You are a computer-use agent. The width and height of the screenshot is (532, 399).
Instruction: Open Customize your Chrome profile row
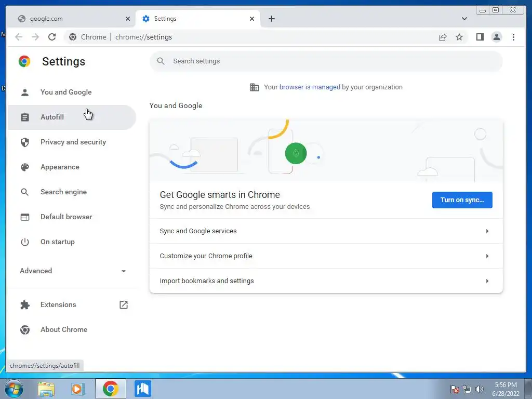coord(326,256)
